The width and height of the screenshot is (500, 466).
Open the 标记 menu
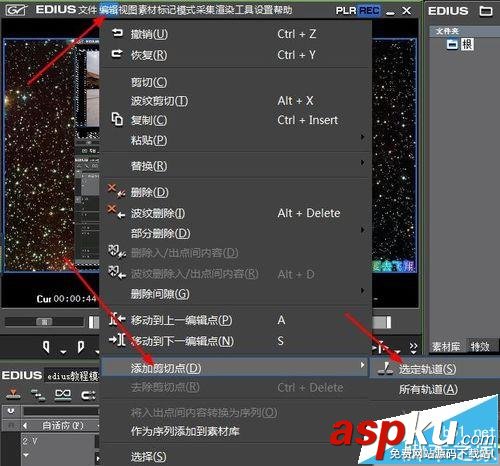point(167,10)
